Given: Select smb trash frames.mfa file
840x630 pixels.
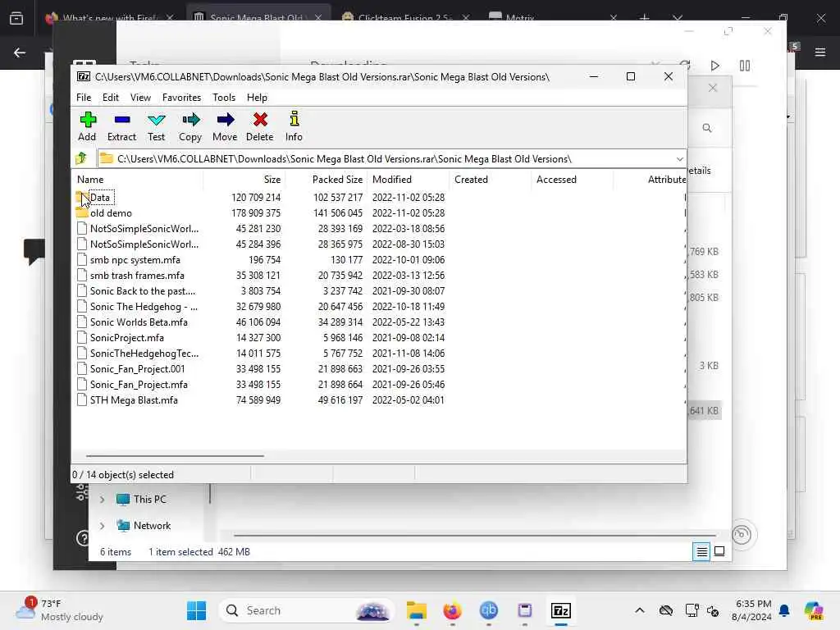Looking at the screenshot, I should (137, 276).
